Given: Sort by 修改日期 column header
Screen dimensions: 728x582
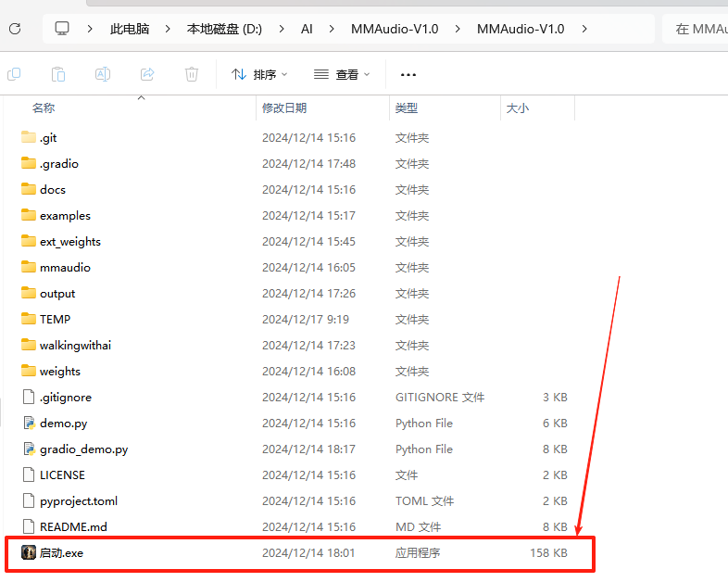Looking at the screenshot, I should click(x=284, y=108).
